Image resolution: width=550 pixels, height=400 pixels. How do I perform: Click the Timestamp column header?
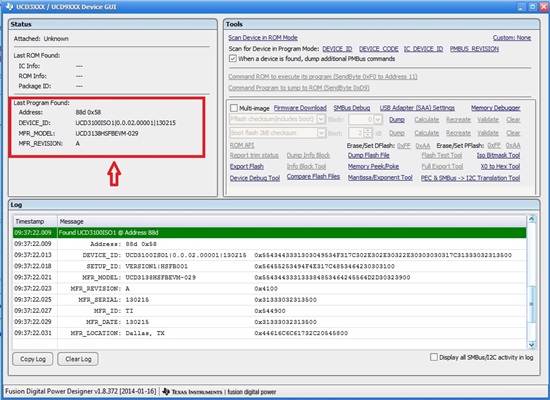pos(35,221)
